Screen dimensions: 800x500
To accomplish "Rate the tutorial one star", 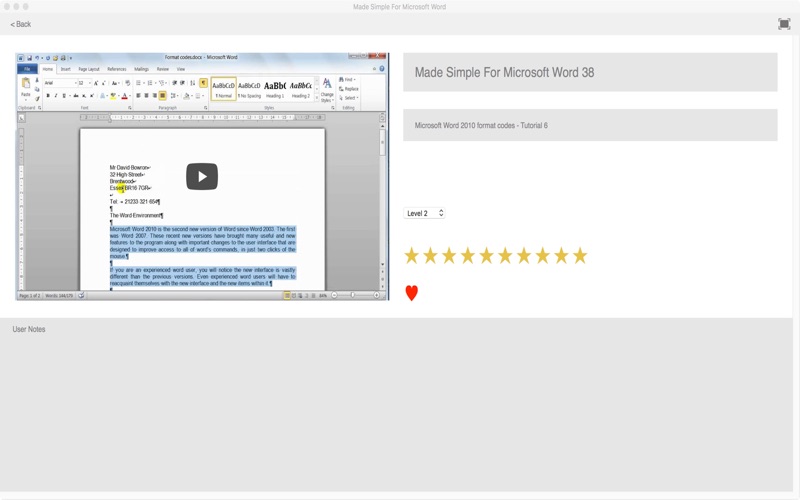I will (412, 255).
